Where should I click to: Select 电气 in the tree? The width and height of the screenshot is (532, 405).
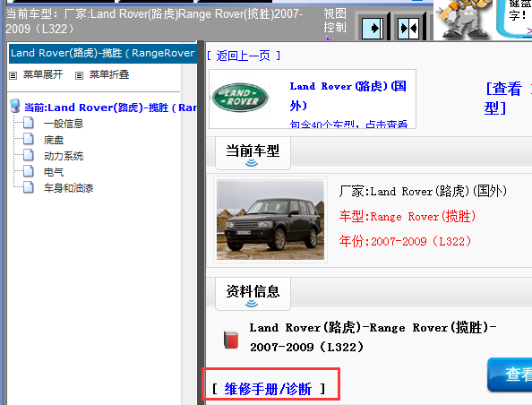54,172
